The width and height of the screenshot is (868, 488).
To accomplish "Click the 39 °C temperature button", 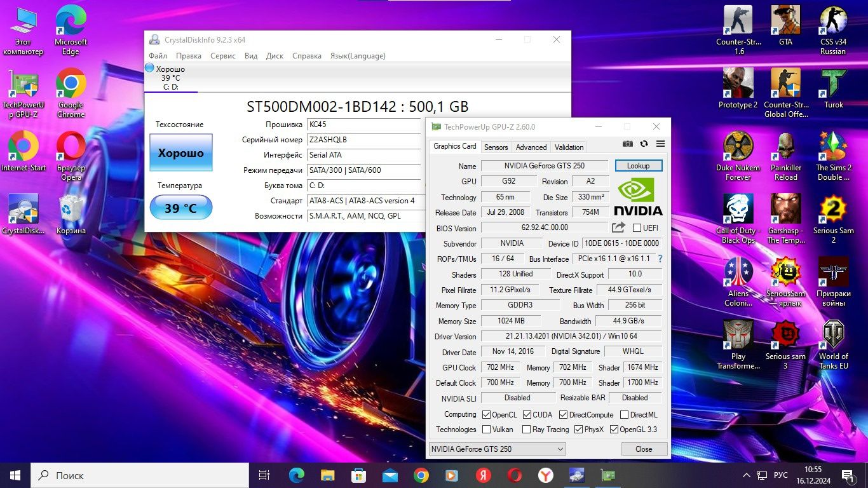I will click(x=181, y=208).
